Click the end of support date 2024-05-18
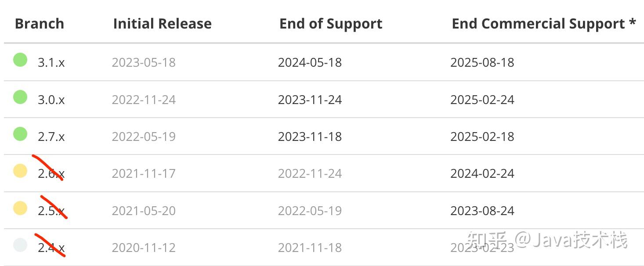Image resolution: width=644 pixels, height=266 pixels. pos(310,63)
